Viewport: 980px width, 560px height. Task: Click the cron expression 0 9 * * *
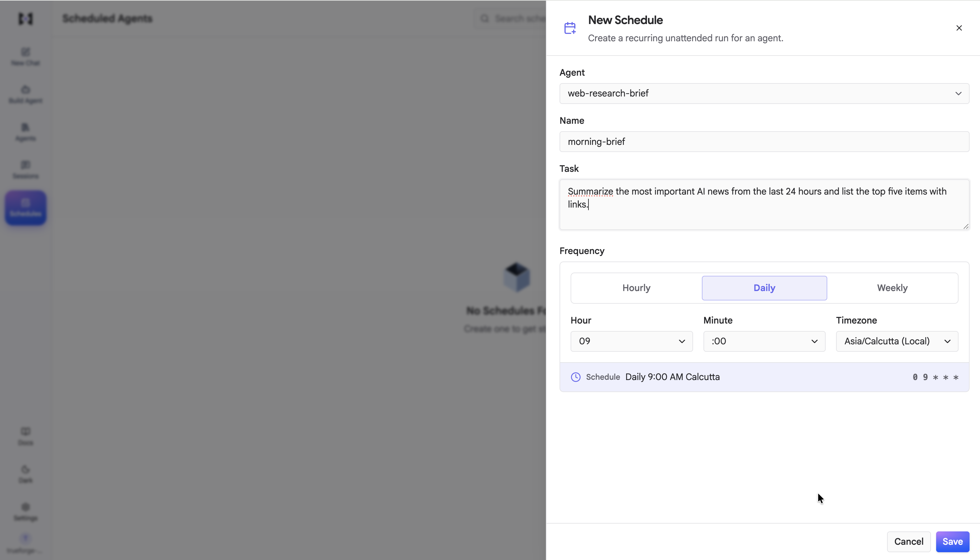pyautogui.click(x=935, y=377)
